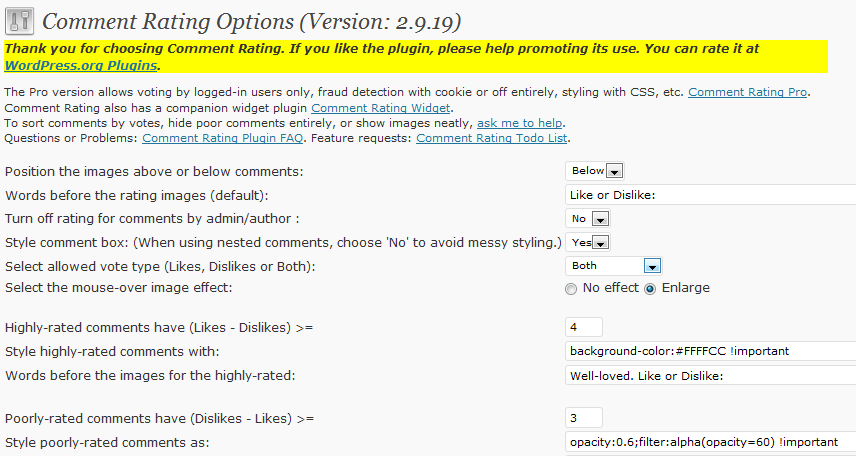Open the image position 'Below' dropdown
The height and width of the screenshot is (456, 856).
pos(595,171)
